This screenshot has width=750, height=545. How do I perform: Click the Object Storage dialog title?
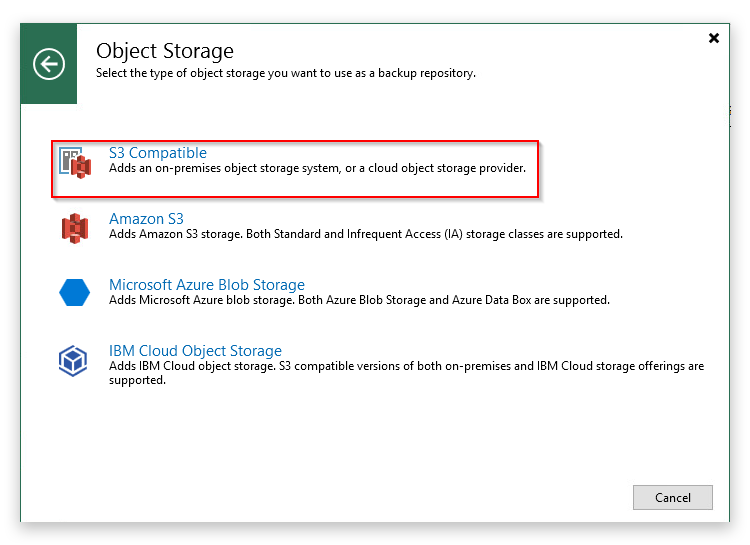pyautogui.click(x=165, y=51)
